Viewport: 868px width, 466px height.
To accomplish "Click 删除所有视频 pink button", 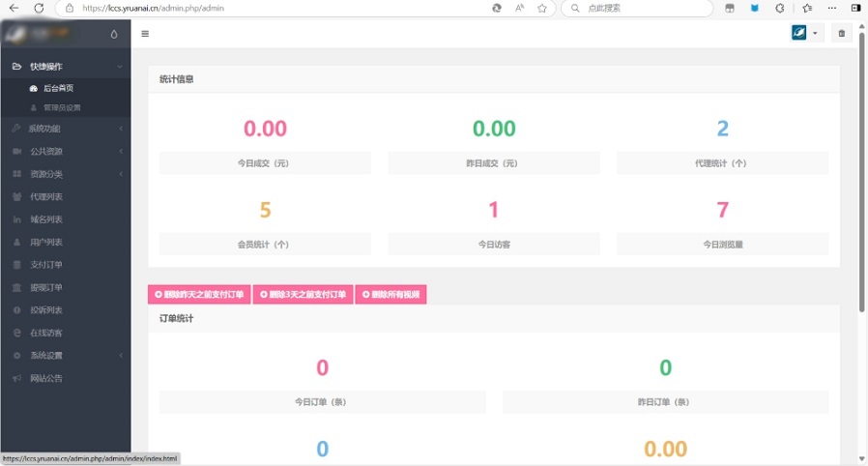I will click(391, 294).
